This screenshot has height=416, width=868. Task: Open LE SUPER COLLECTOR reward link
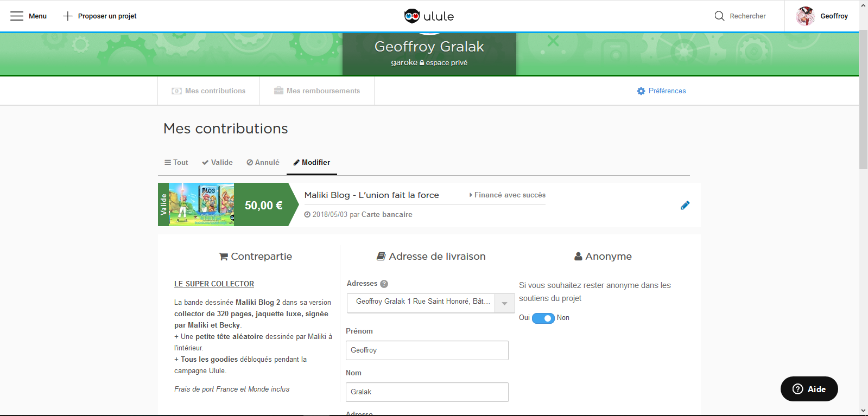[x=214, y=284]
